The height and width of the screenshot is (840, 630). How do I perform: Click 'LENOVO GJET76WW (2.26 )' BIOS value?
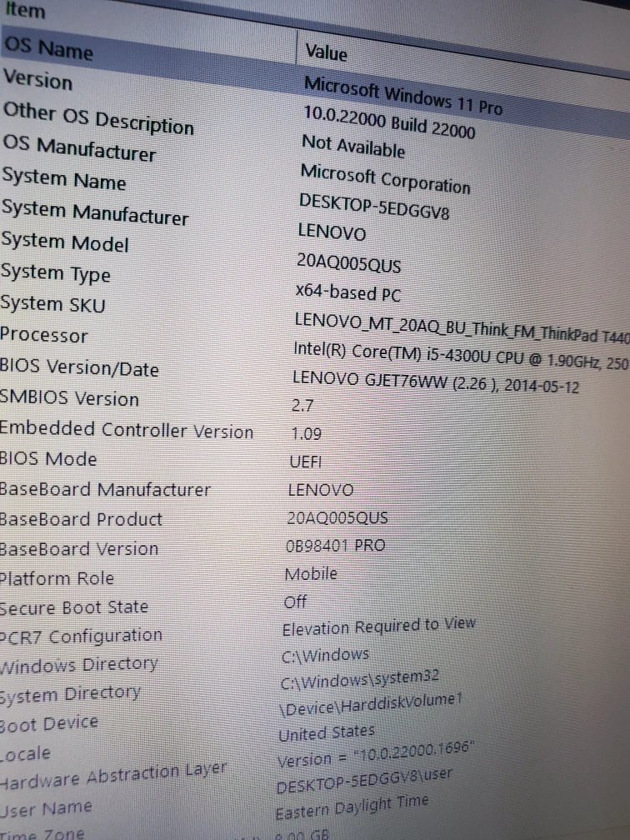pyautogui.click(x=436, y=382)
